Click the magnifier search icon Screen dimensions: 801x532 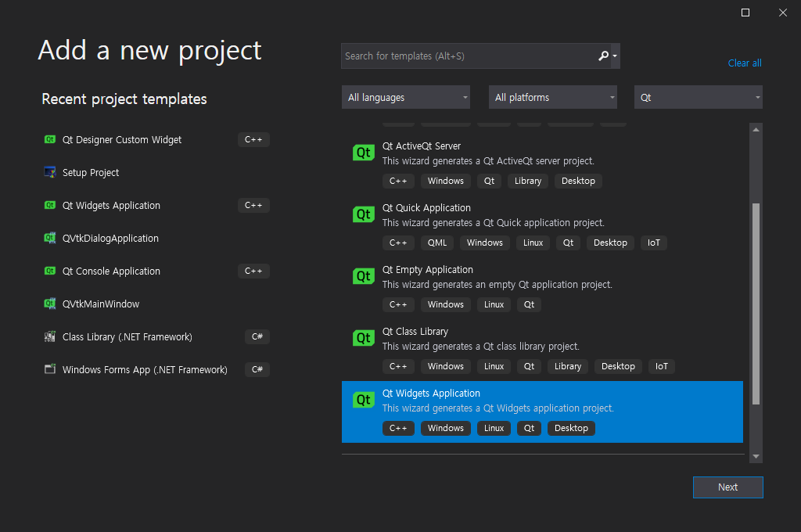(x=603, y=56)
